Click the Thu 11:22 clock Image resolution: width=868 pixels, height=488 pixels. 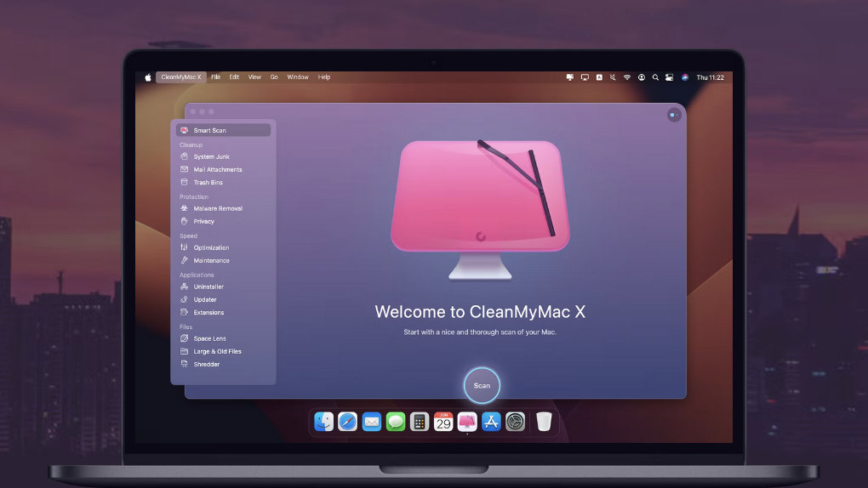711,77
